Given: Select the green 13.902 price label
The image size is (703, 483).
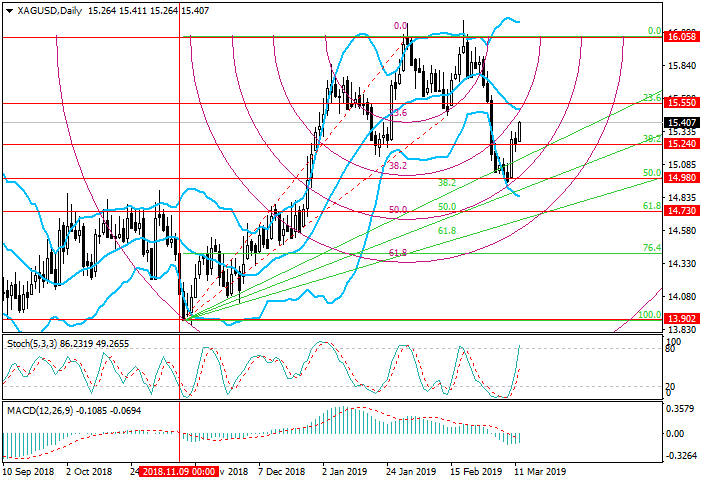Looking at the screenshot, I should point(683,318).
